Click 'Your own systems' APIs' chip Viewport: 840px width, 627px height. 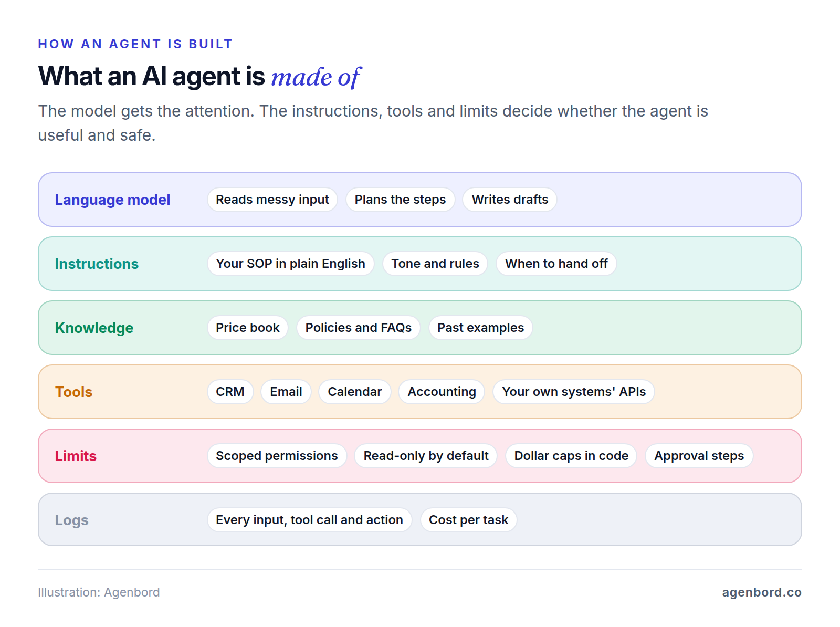point(574,392)
